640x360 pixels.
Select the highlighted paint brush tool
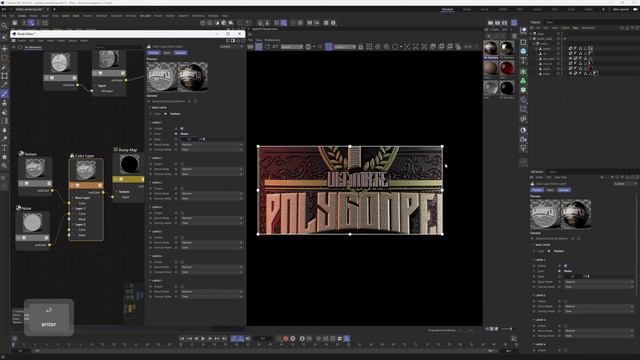pyautogui.click(x=4, y=94)
